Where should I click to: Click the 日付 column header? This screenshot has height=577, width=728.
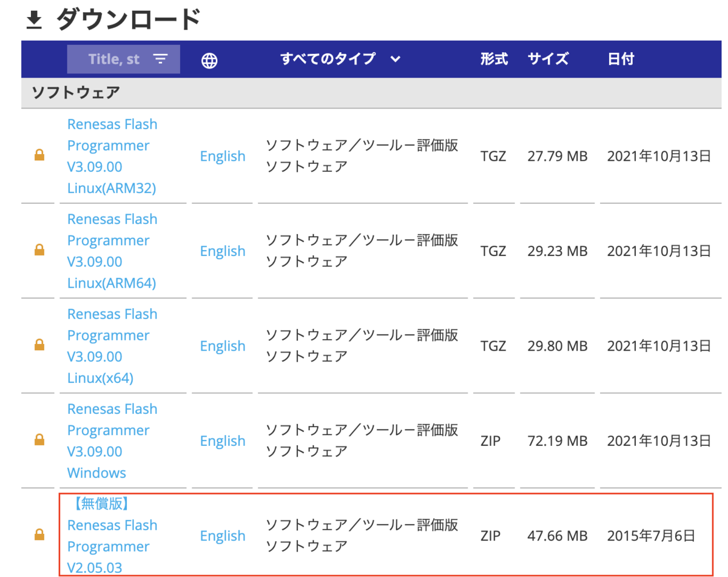pyautogui.click(x=621, y=59)
